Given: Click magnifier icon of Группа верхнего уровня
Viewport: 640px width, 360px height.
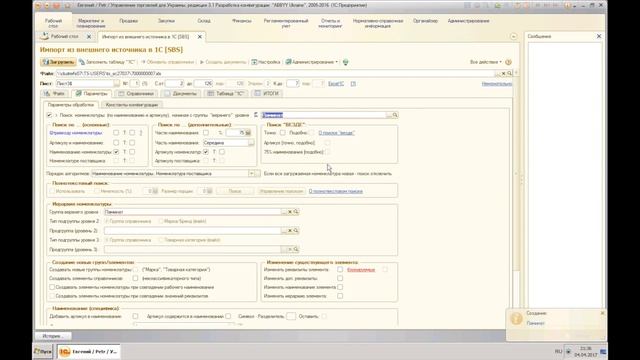Looking at the screenshot, I should coord(296,212).
